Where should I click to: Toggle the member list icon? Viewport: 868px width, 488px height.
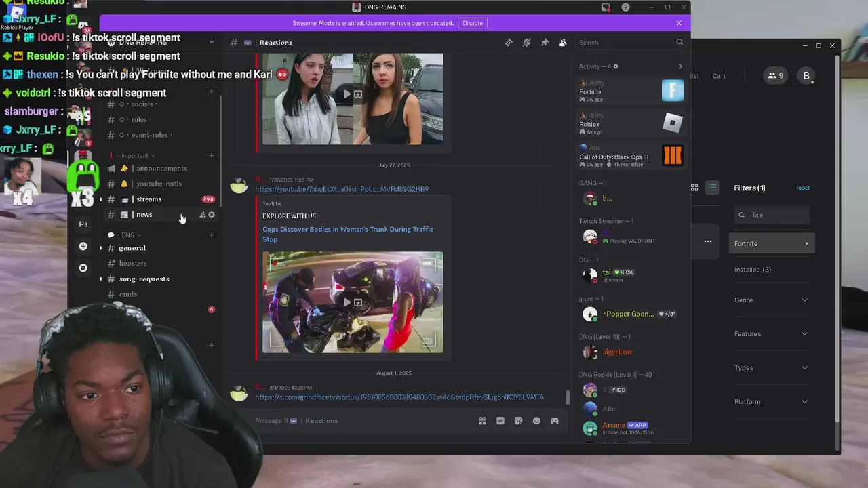563,43
